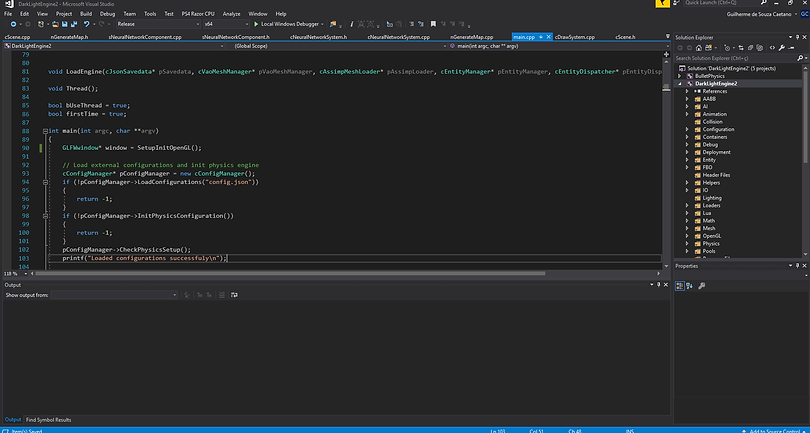Click the Pending Changes filter icon in Solution Explorer
The image size is (810, 433).
tap(727, 48)
